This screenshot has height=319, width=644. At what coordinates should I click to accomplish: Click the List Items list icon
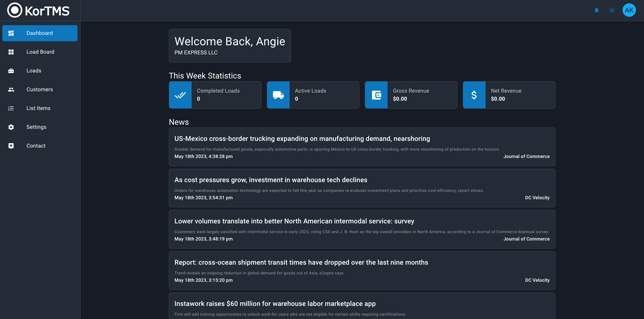(x=11, y=108)
